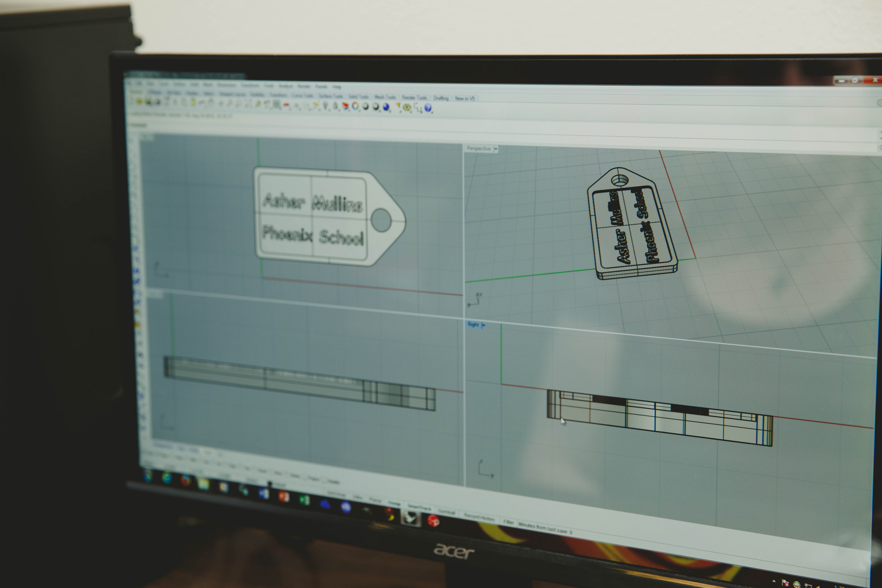The image size is (882, 588).
Task: Select the keyring hole circle in the Top viewport
Action: (381, 220)
